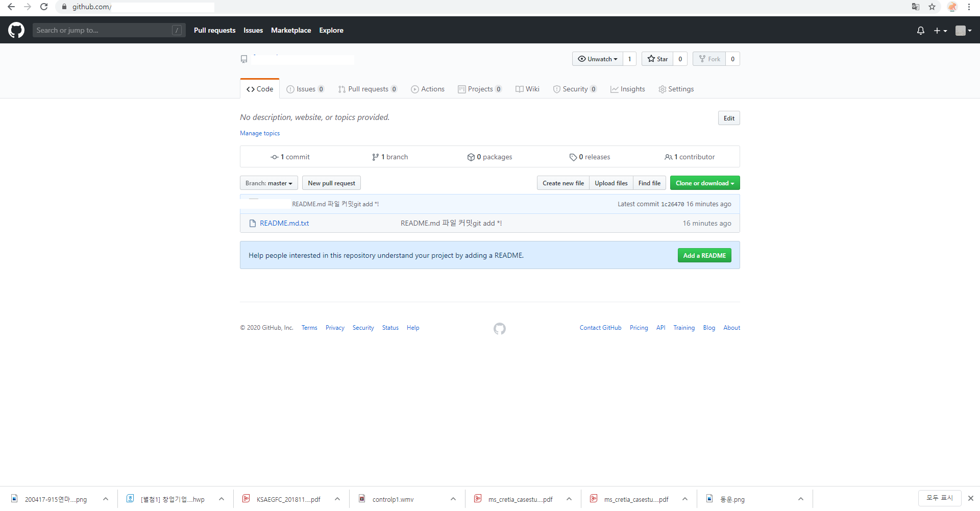Image resolution: width=980 pixels, height=511 pixels.
Task: Click footer GitHub mark icon
Action: click(500, 329)
